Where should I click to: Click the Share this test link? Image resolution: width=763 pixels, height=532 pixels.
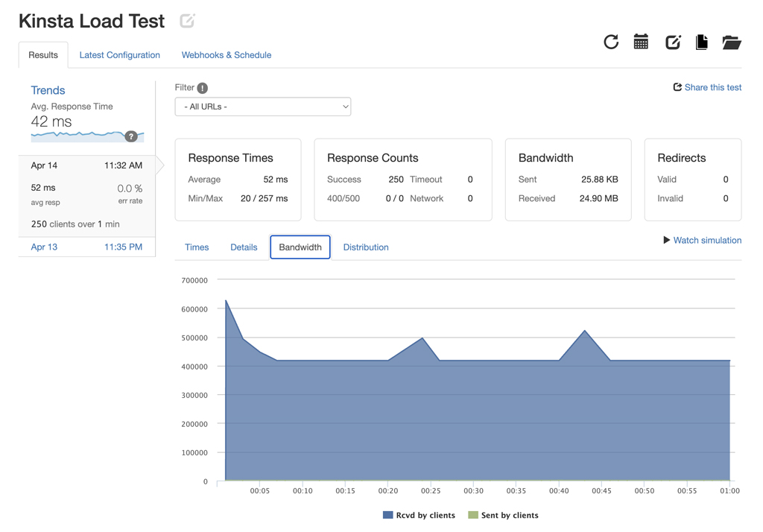(707, 87)
